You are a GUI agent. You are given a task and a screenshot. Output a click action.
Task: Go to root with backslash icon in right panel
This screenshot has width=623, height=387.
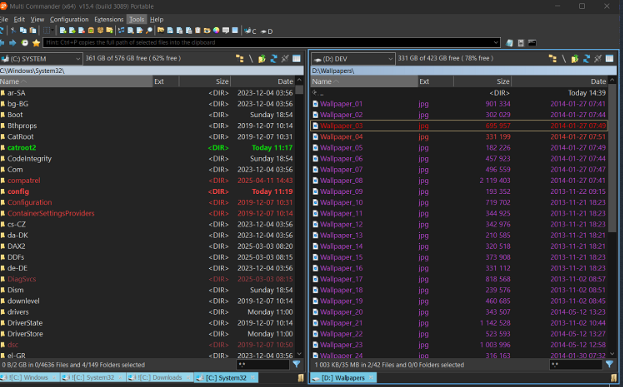point(564,58)
